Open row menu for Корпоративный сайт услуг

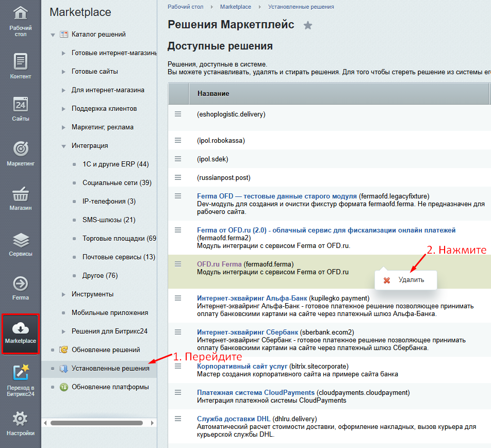(x=178, y=366)
